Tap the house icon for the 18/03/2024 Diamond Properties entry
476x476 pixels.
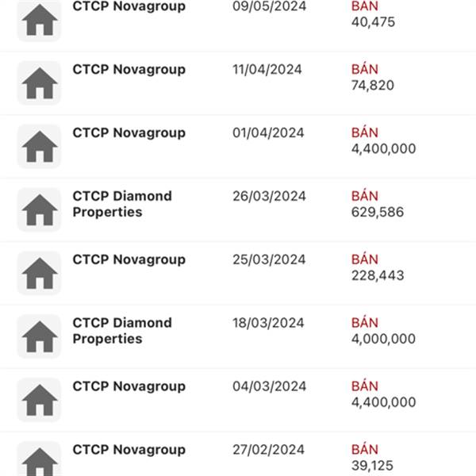[39, 336]
